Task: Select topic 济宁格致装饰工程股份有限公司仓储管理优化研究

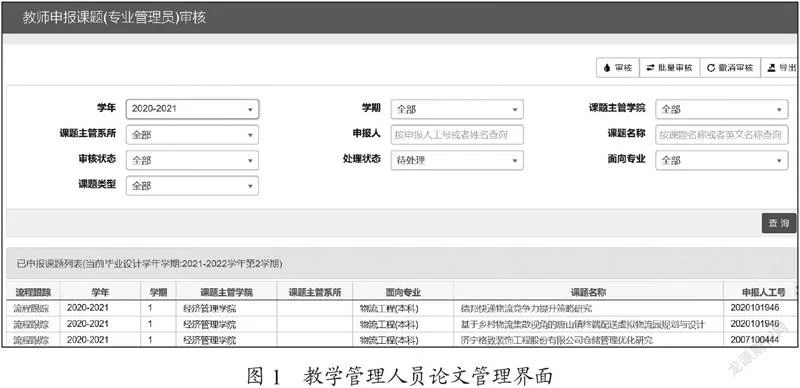Action: [x=557, y=340]
